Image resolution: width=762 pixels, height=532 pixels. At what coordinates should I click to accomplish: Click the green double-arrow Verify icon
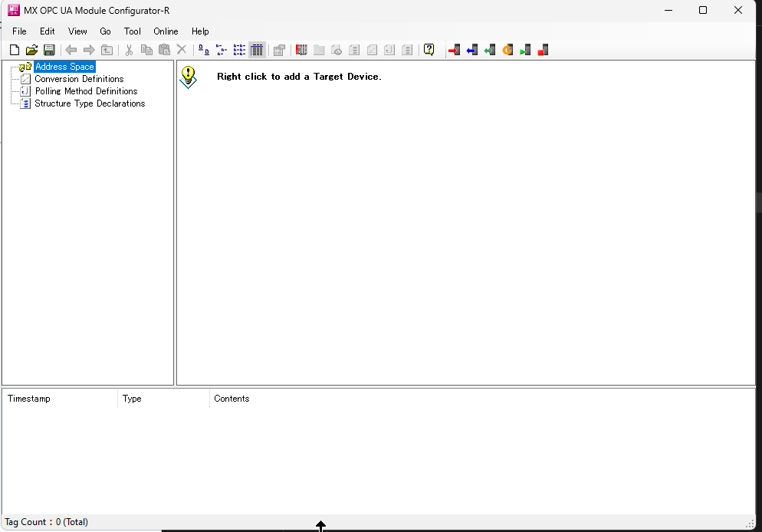pos(489,50)
